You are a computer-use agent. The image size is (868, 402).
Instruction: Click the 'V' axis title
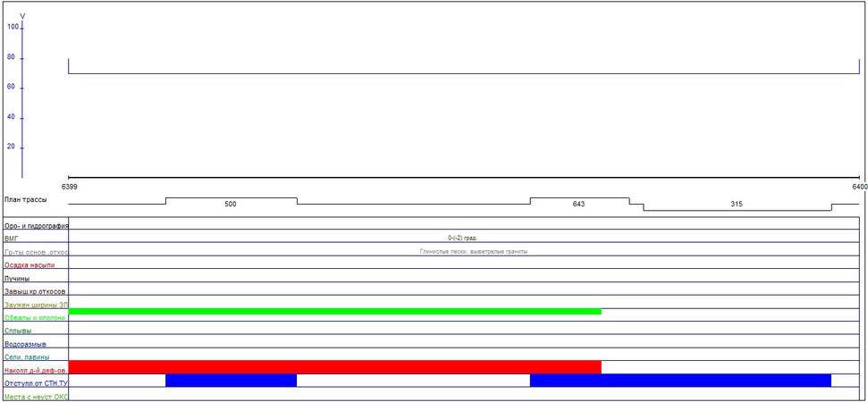(22, 17)
